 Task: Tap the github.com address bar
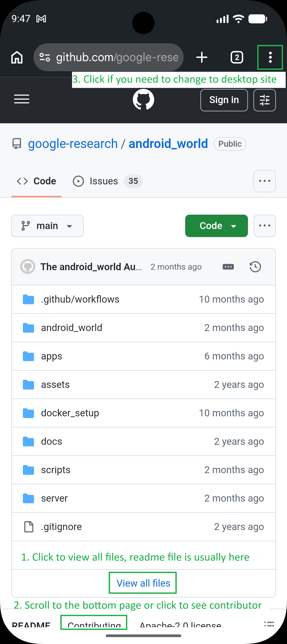point(108,57)
